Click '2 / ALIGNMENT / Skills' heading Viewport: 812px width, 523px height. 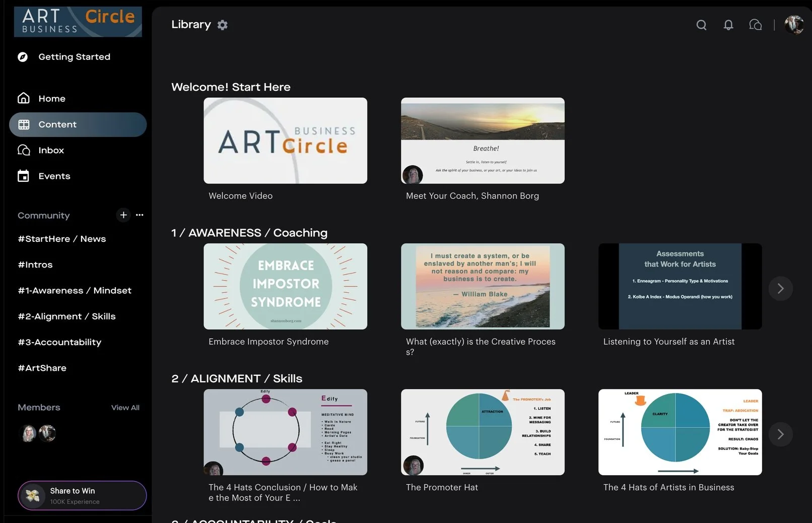pyautogui.click(x=237, y=379)
